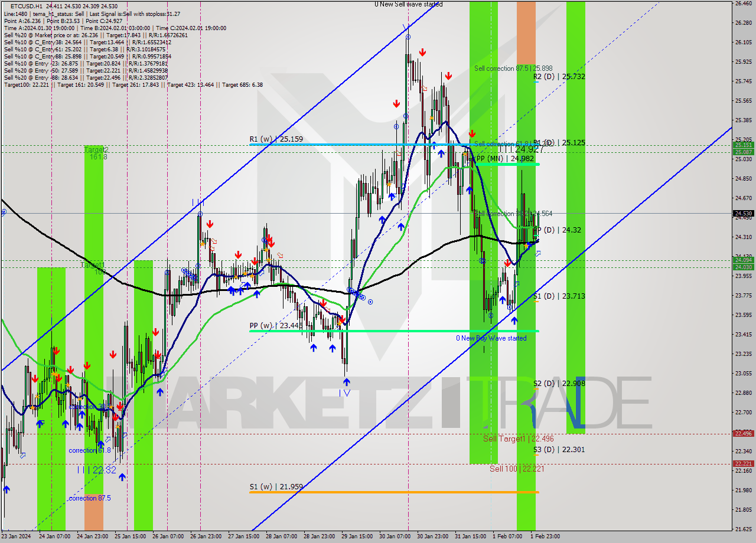Click the 'I I | 22.32' wave label
The width and height of the screenshot is (756, 543).
(96, 470)
